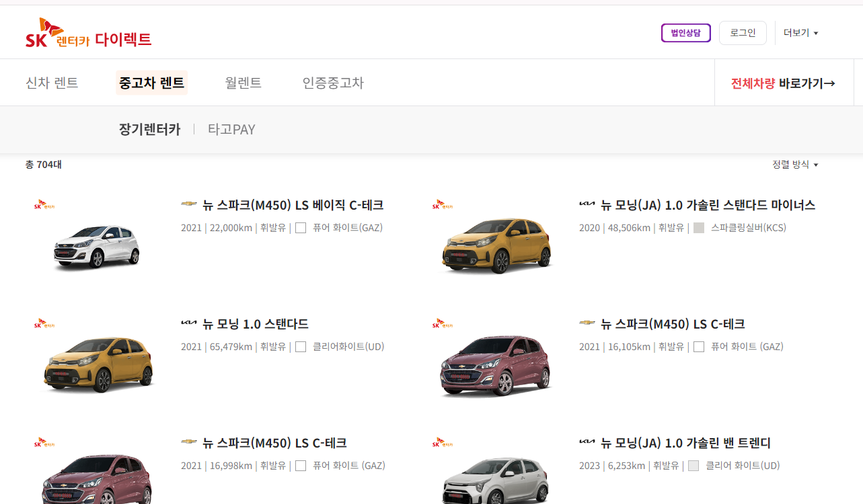This screenshot has width=863, height=504.
Task: Click 2021 | 16,998km spec text
Action: [217, 466]
